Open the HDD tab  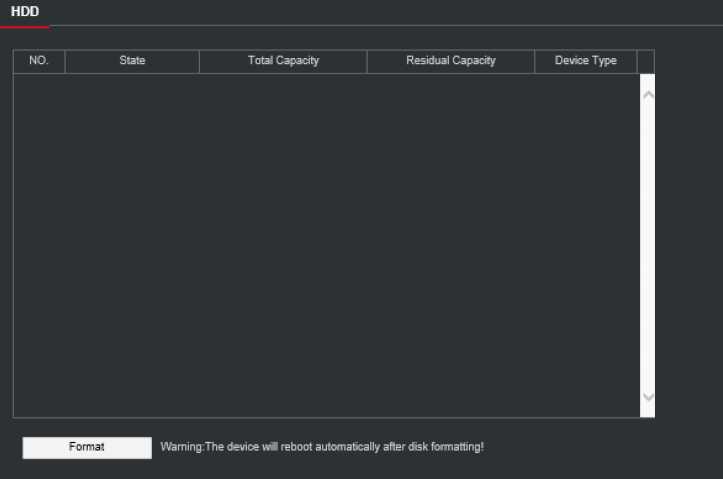(25, 12)
